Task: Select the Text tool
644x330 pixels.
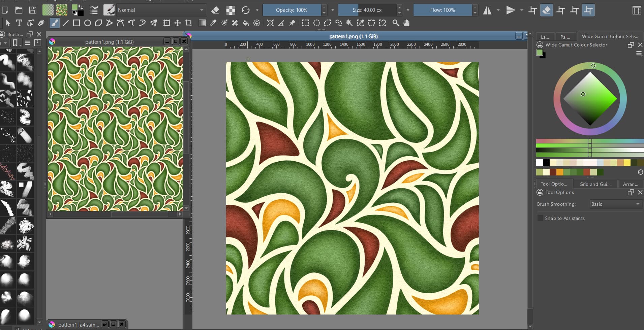Action: click(19, 23)
